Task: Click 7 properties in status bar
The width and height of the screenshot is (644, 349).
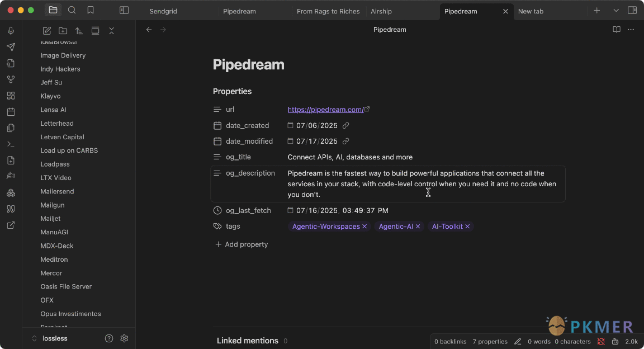Action: tap(490, 342)
